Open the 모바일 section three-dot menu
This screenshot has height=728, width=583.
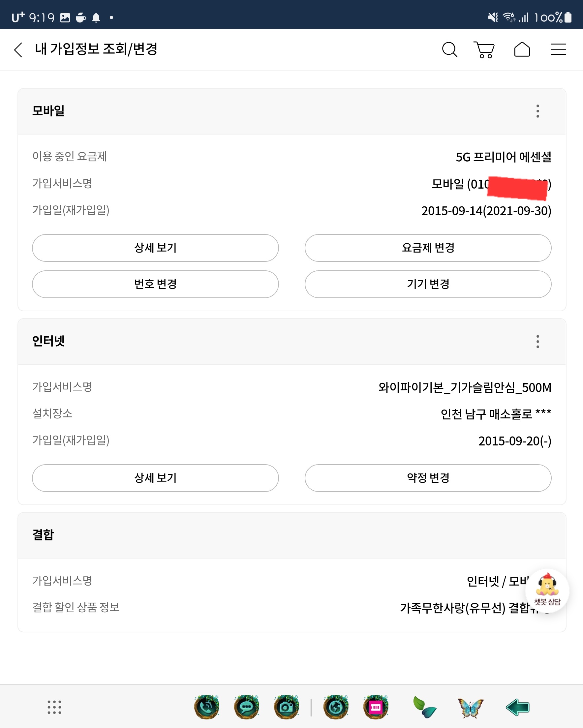(537, 111)
